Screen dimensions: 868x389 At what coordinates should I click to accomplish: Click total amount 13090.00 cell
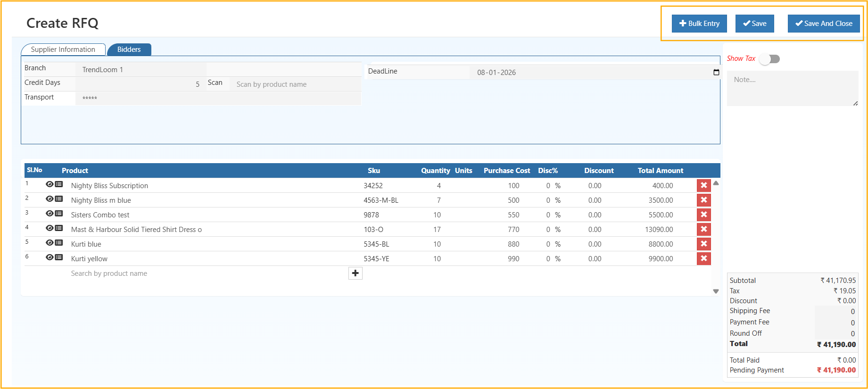(659, 230)
